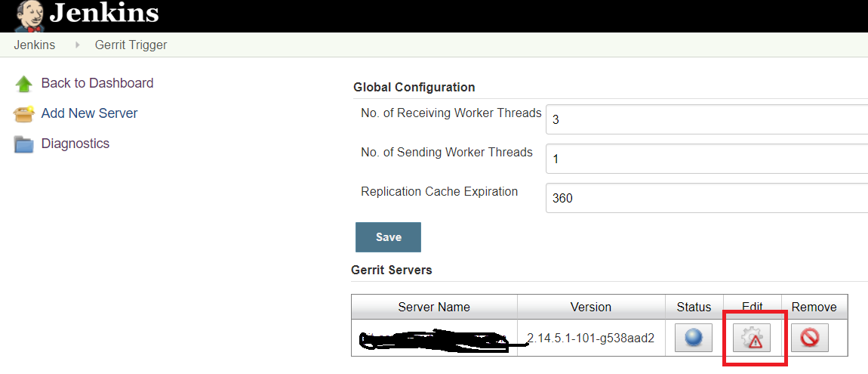Open the Add New Server link
Viewport: 868px width, 374px height.
tap(90, 113)
